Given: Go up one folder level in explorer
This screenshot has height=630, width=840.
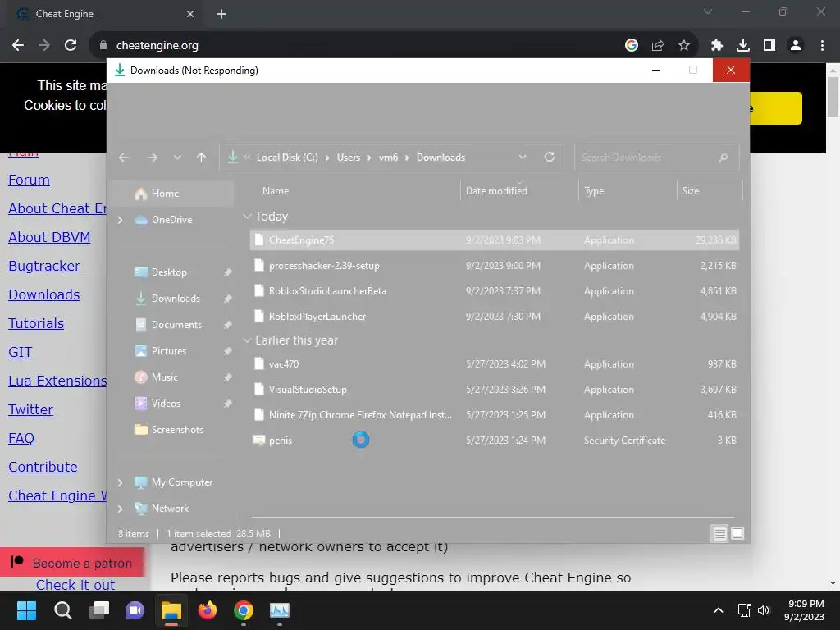Looking at the screenshot, I should point(202,157).
